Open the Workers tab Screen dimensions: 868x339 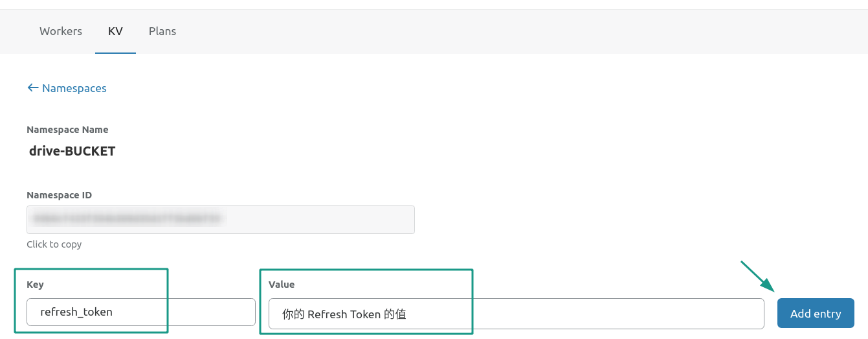coord(61,31)
